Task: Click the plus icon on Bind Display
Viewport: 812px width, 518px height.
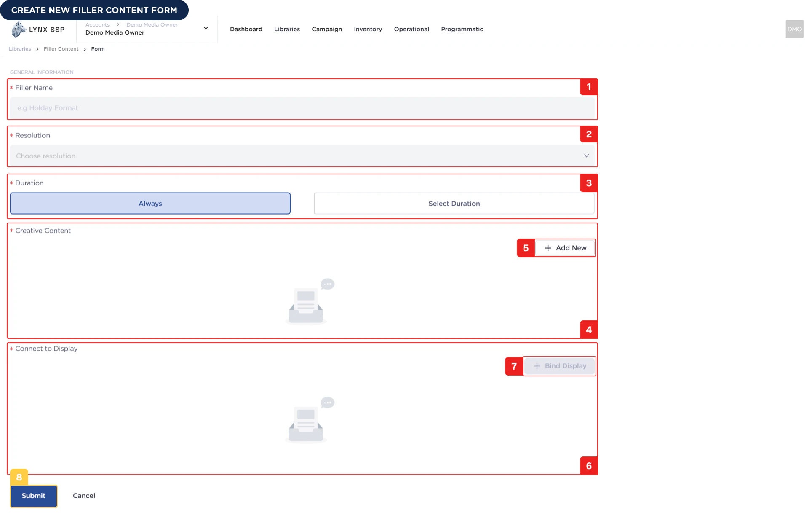Action: [x=537, y=366]
